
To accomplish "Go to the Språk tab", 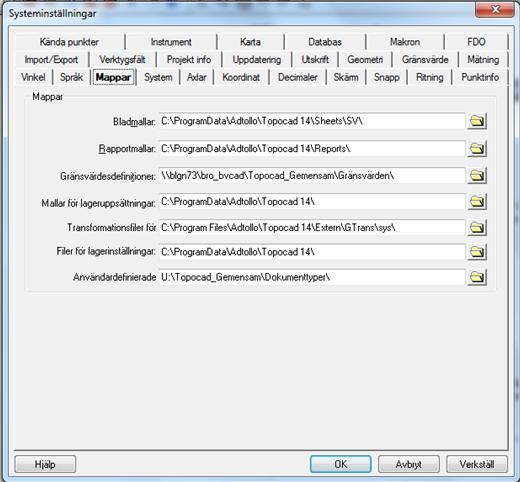I will click(71, 77).
